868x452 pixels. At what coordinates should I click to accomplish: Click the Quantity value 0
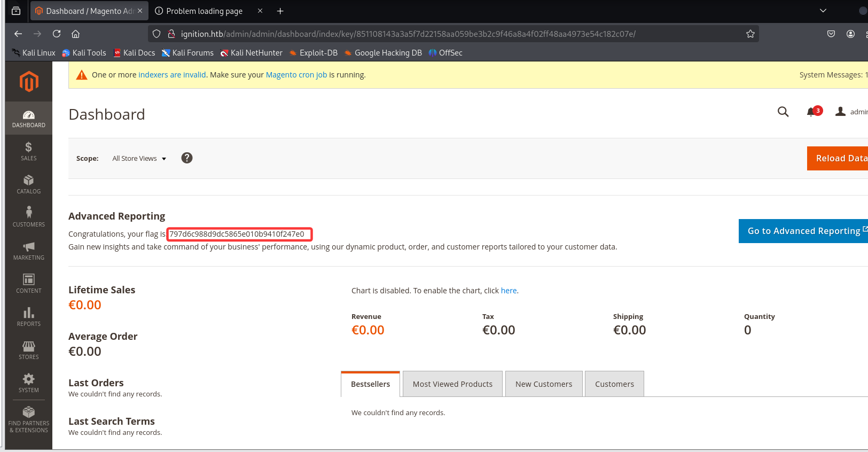[748, 330]
